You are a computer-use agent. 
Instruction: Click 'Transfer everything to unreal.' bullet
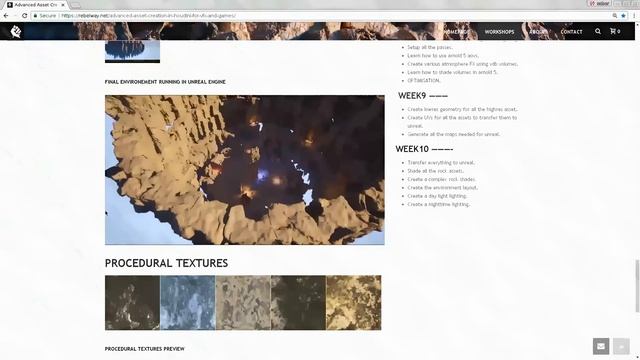coord(441,162)
